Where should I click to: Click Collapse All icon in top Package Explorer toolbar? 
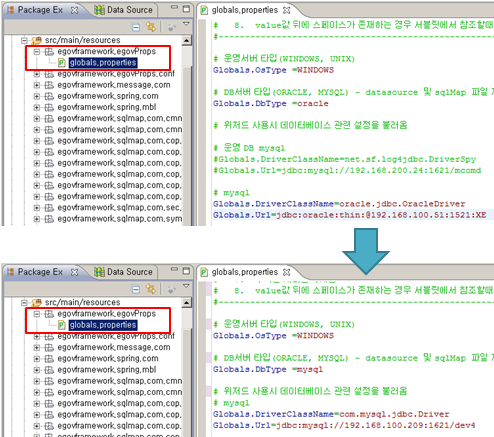(136, 27)
